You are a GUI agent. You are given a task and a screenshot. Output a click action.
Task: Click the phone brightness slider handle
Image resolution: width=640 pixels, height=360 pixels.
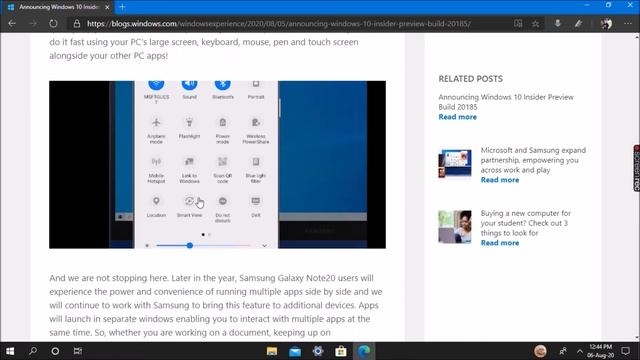coord(190,245)
